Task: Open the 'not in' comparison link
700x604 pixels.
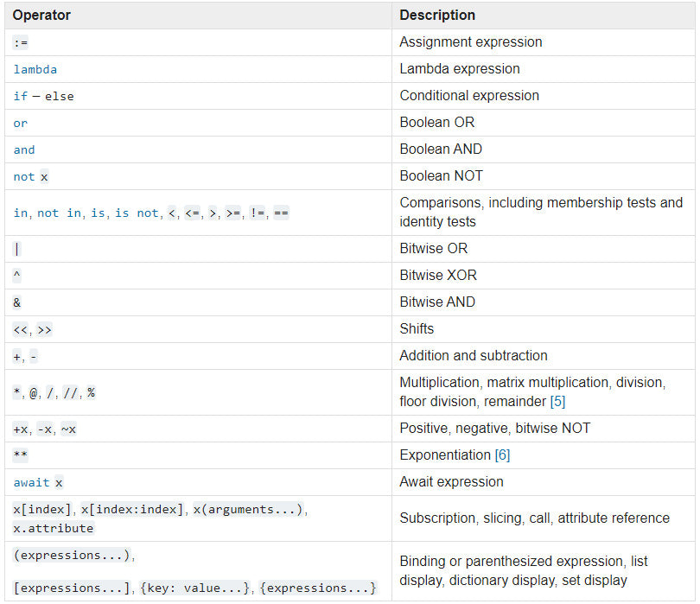Action: coord(59,213)
